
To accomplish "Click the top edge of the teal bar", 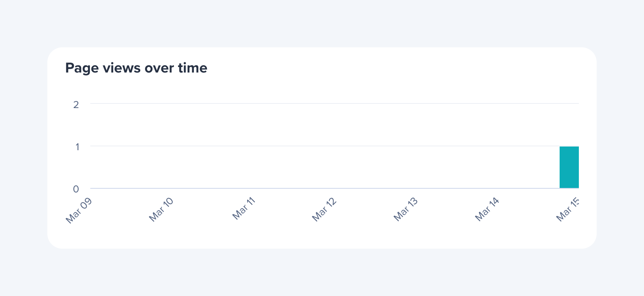I will point(569,147).
